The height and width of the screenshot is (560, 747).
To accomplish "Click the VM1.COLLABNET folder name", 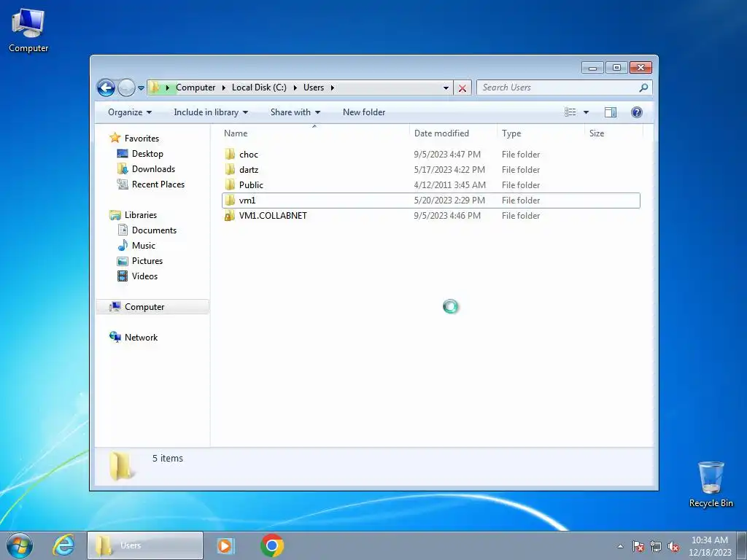I will pos(273,216).
